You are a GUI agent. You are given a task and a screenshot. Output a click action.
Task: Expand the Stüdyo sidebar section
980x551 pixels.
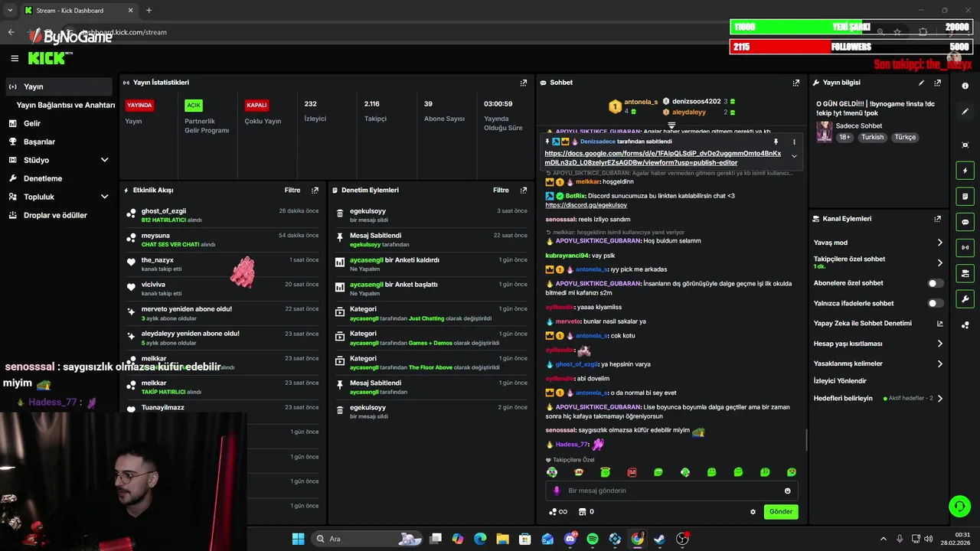tap(105, 160)
